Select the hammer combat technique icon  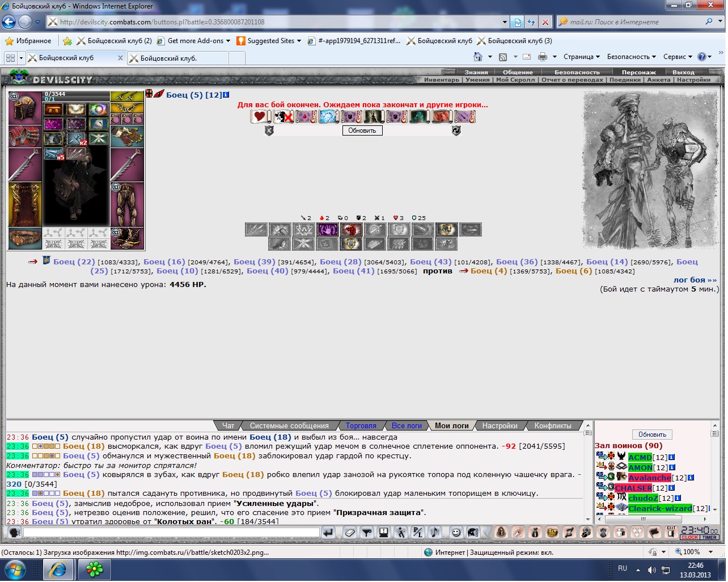(x=280, y=230)
